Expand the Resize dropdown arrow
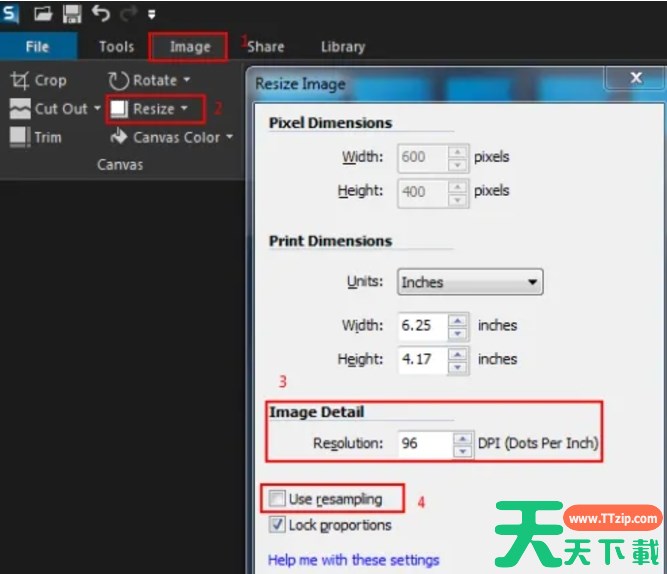Image resolution: width=667 pixels, height=574 pixels. [x=184, y=108]
